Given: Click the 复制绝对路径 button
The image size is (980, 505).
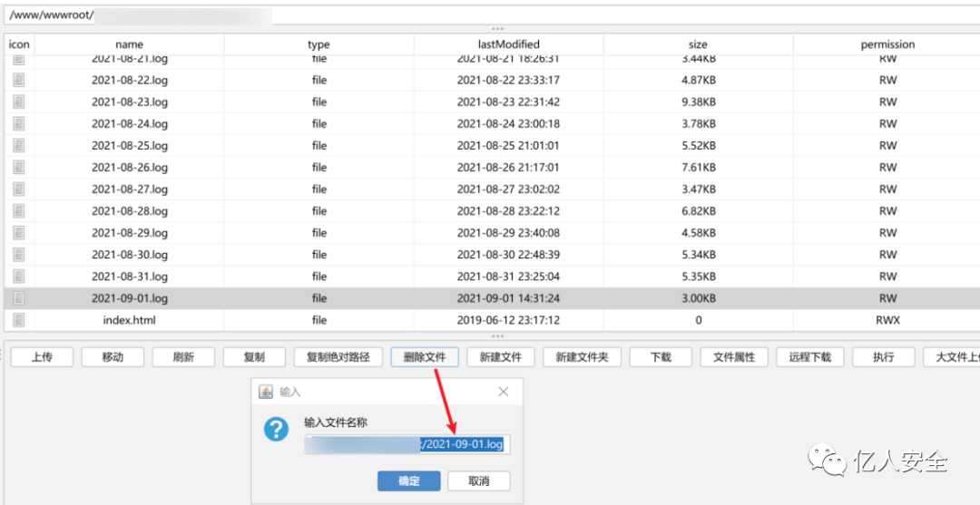Looking at the screenshot, I should click(338, 357).
